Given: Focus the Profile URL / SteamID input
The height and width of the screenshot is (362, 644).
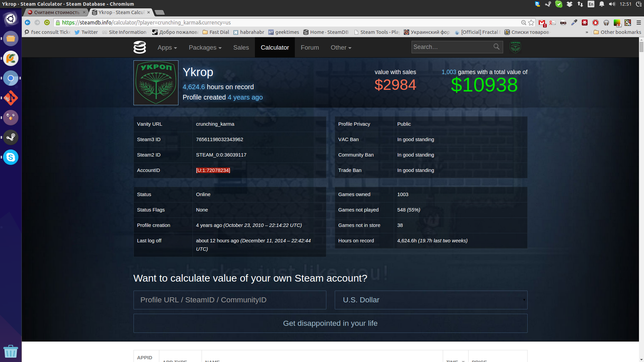Looking at the screenshot, I should 230,300.
